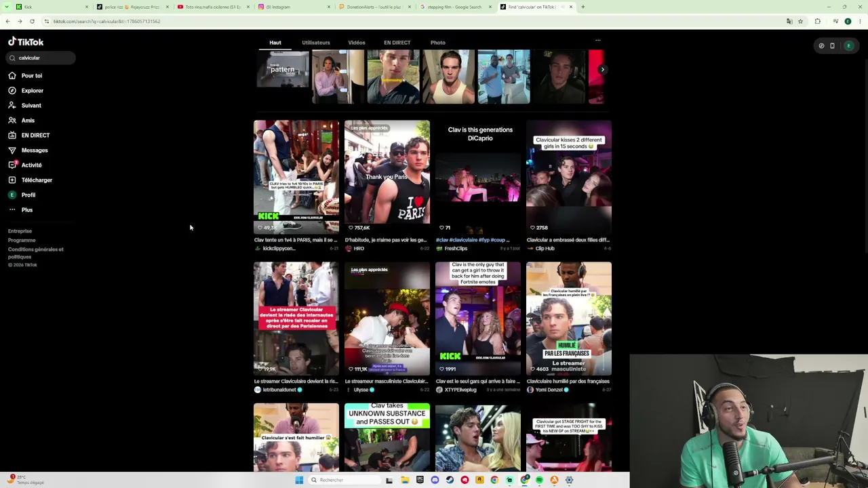Reload the page with the browser refresh icon
The height and width of the screenshot is (488, 868).
point(32,21)
